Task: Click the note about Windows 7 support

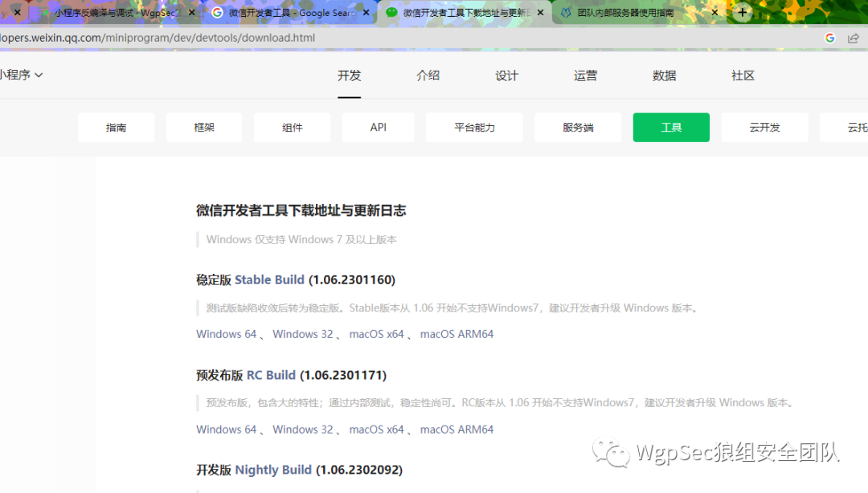Action: point(301,239)
